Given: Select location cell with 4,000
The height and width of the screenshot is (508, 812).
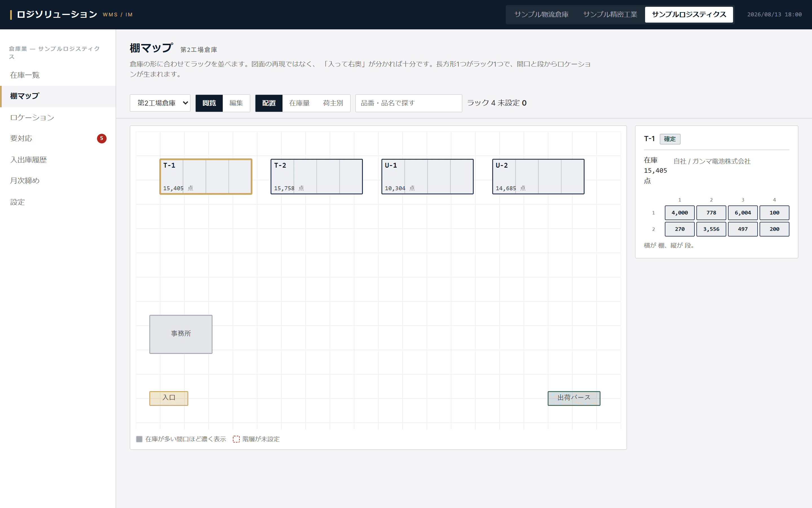Looking at the screenshot, I should tap(679, 213).
